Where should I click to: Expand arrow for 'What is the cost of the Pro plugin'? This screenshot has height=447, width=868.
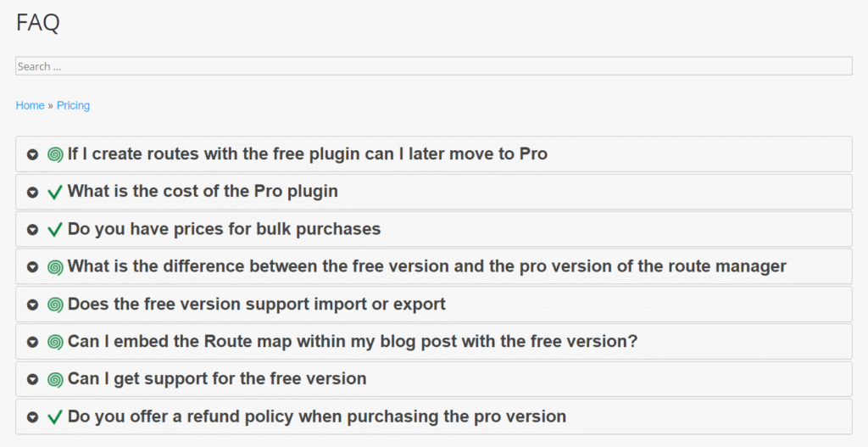(x=32, y=193)
